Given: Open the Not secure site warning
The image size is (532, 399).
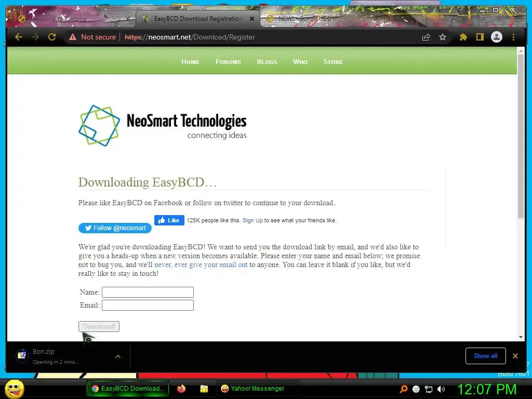Looking at the screenshot, I should (92, 37).
